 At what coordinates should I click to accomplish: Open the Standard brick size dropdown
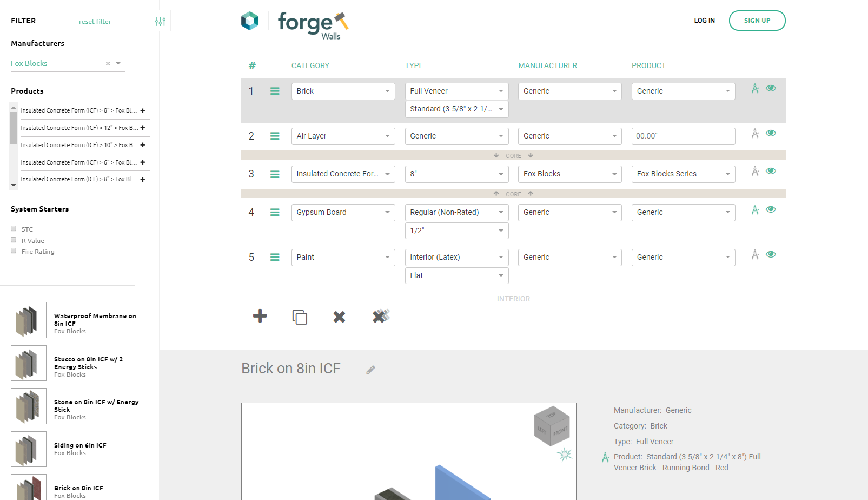point(457,109)
